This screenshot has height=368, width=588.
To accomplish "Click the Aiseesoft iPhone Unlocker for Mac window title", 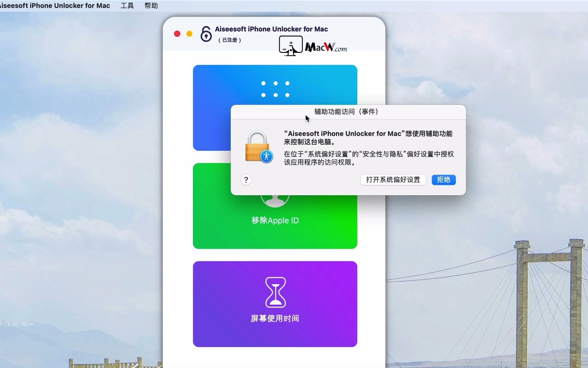I will tap(271, 29).
